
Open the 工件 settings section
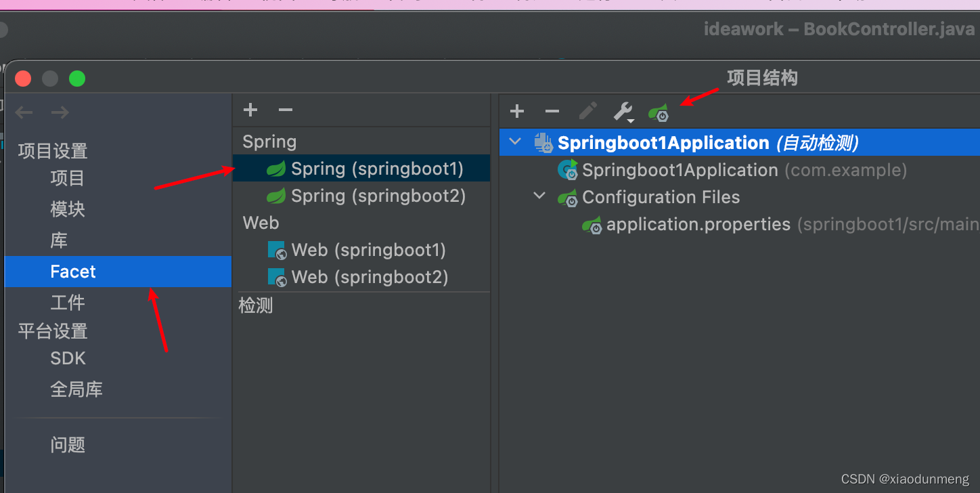pyautogui.click(x=67, y=303)
